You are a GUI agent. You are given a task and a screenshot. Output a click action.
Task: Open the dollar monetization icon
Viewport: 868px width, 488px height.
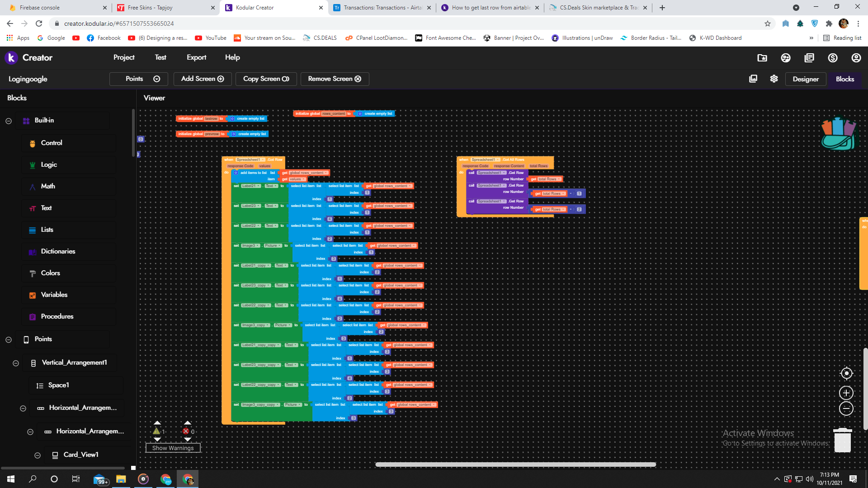[833, 58]
